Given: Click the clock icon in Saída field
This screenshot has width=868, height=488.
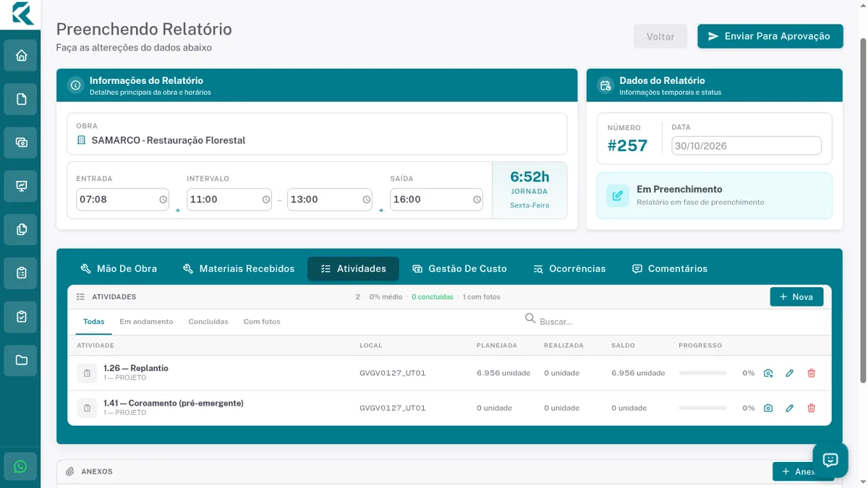Looking at the screenshot, I should coord(477,200).
